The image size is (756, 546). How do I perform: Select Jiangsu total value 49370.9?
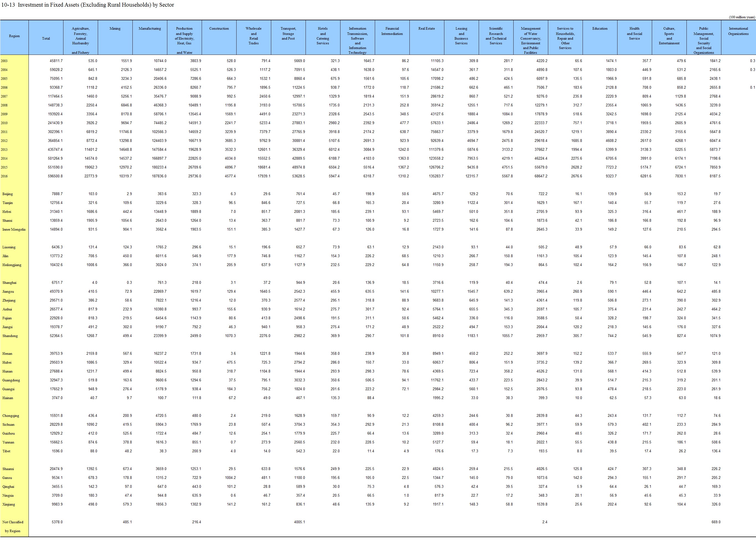[56, 292]
